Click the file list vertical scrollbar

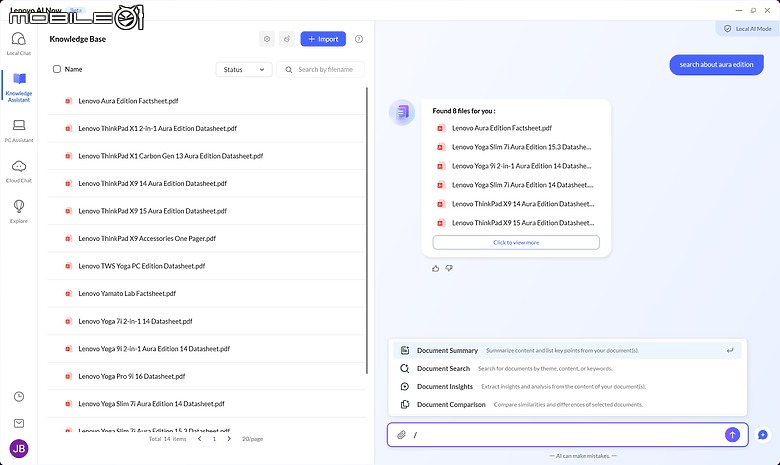click(367, 231)
